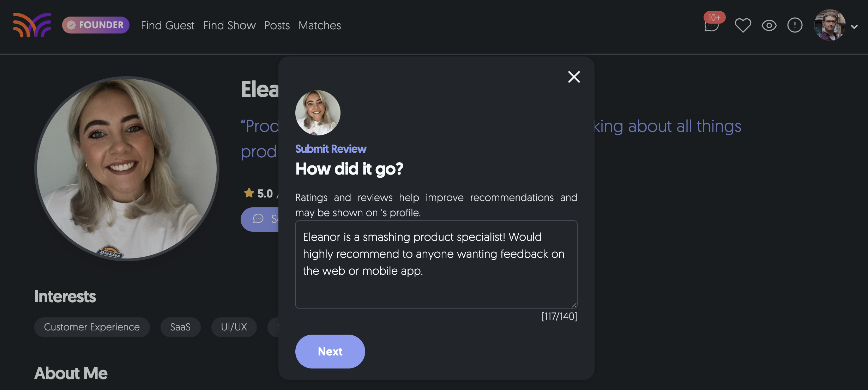Viewport: 868px width, 390px height.
Task: Click the heart favorites icon
Action: (x=743, y=25)
